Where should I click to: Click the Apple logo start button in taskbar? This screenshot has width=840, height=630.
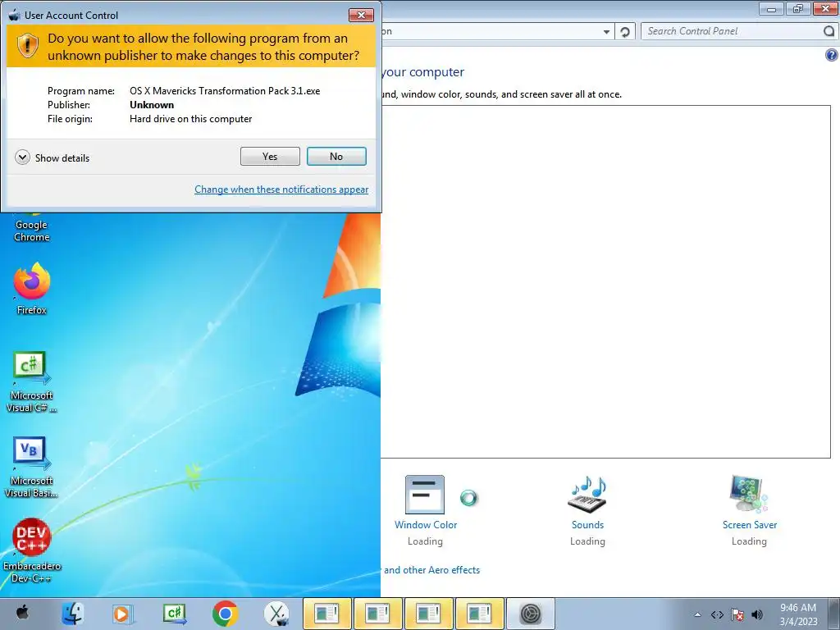22,613
